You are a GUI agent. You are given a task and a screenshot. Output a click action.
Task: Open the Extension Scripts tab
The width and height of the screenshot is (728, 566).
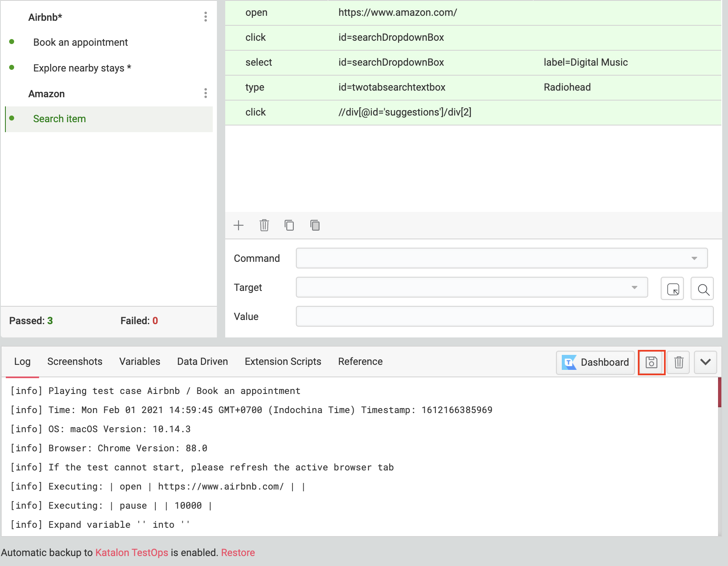tap(283, 362)
